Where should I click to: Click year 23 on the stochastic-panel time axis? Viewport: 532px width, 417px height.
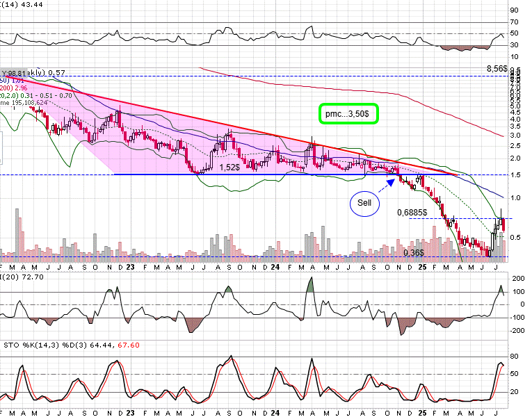[130, 413]
